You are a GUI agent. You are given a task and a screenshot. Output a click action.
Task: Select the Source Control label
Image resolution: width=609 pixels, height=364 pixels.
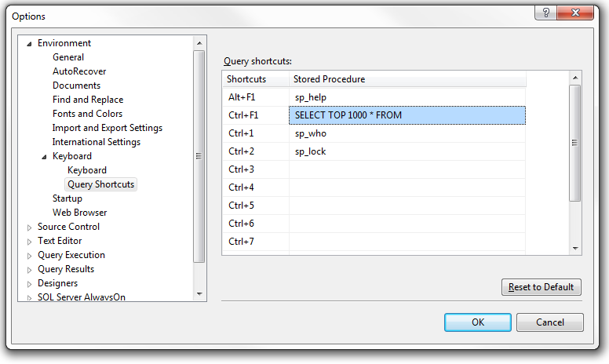68,227
